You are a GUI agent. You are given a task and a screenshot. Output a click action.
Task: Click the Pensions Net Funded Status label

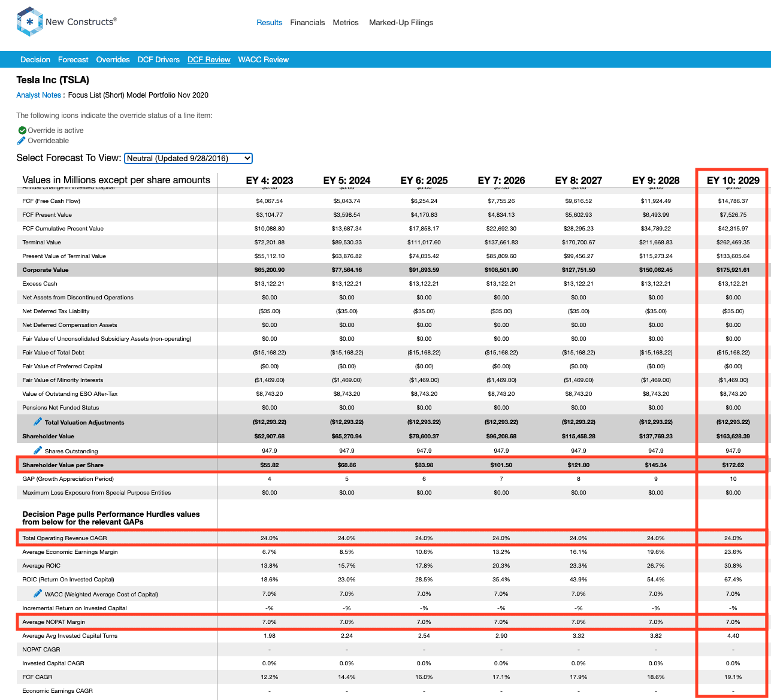[x=61, y=408]
